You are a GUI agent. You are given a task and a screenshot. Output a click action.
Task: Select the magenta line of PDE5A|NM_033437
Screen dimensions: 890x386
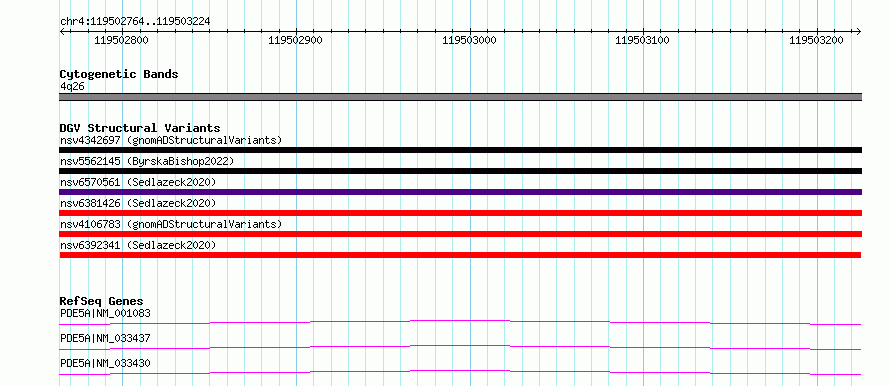pyautogui.click(x=461, y=347)
